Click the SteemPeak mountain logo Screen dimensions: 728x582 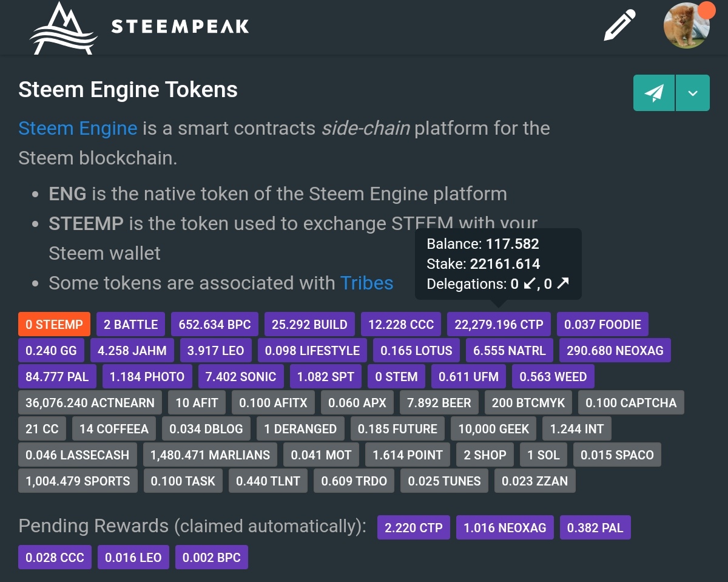click(x=63, y=27)
